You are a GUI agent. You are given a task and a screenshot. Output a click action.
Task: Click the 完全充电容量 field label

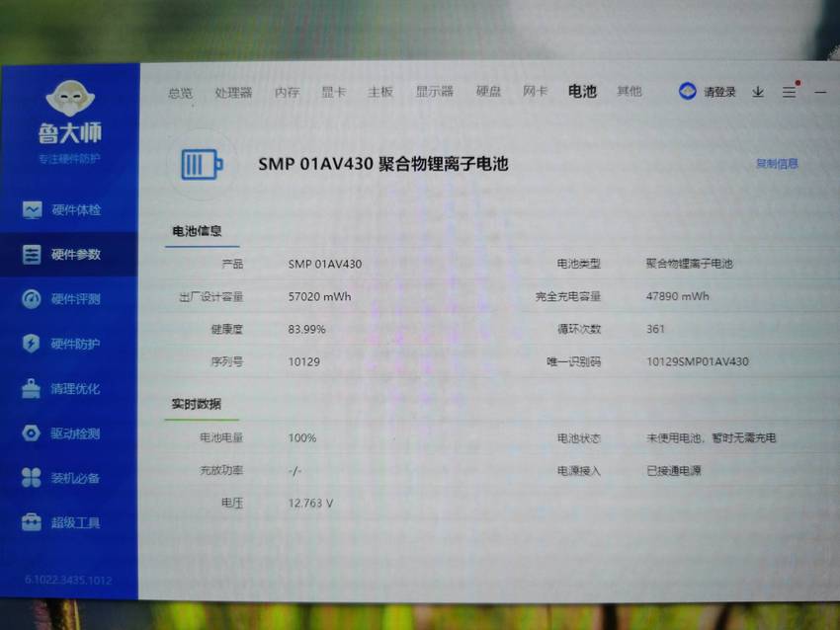pos(568,296)
